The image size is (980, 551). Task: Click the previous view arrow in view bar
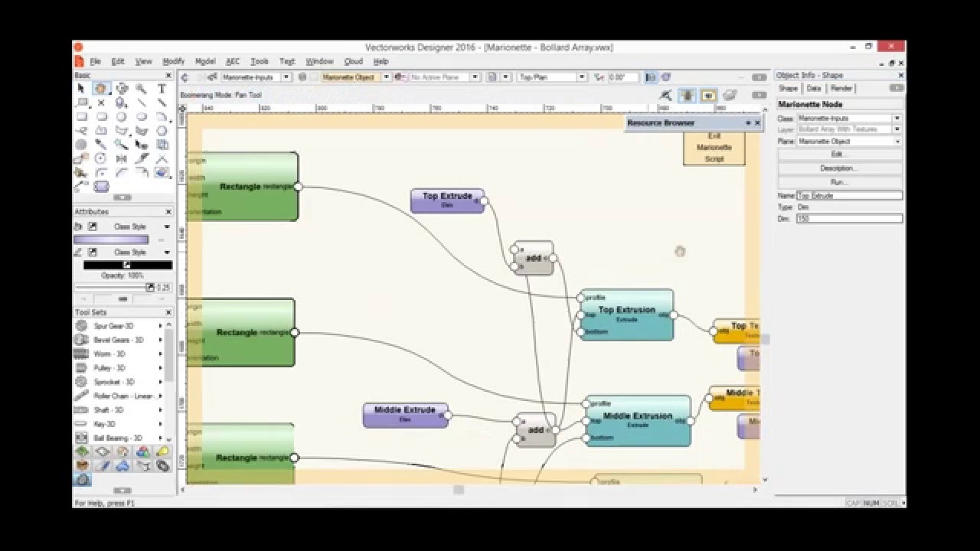coord(185,77)
